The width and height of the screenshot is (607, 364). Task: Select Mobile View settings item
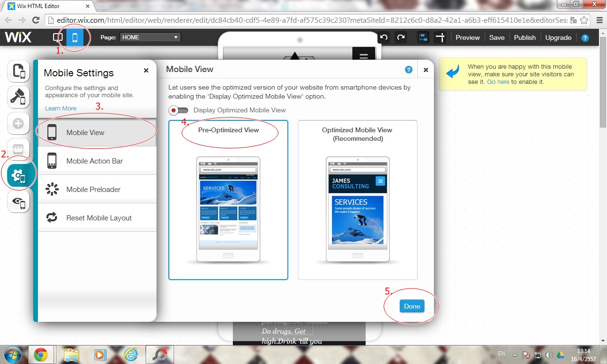pos(97,132)
